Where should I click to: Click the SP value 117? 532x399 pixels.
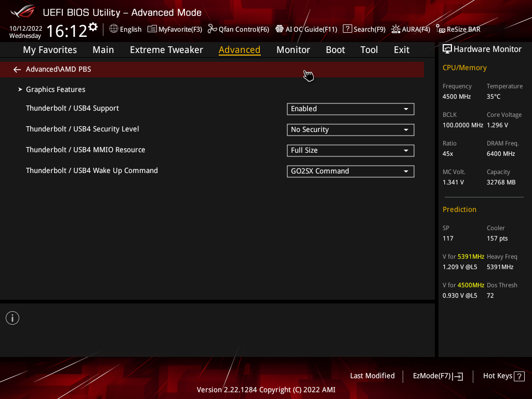click(x=448, y=238)
